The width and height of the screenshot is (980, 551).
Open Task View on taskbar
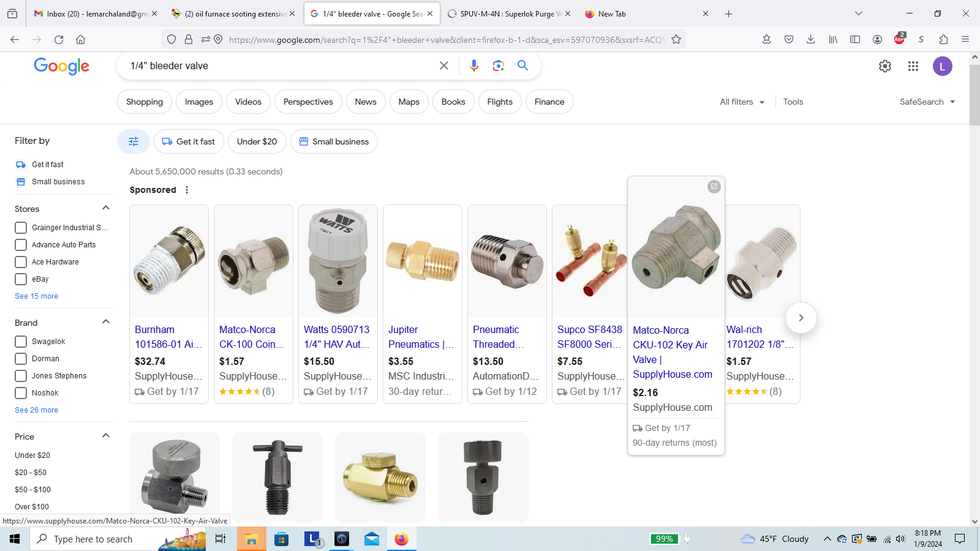coord(221,539)
